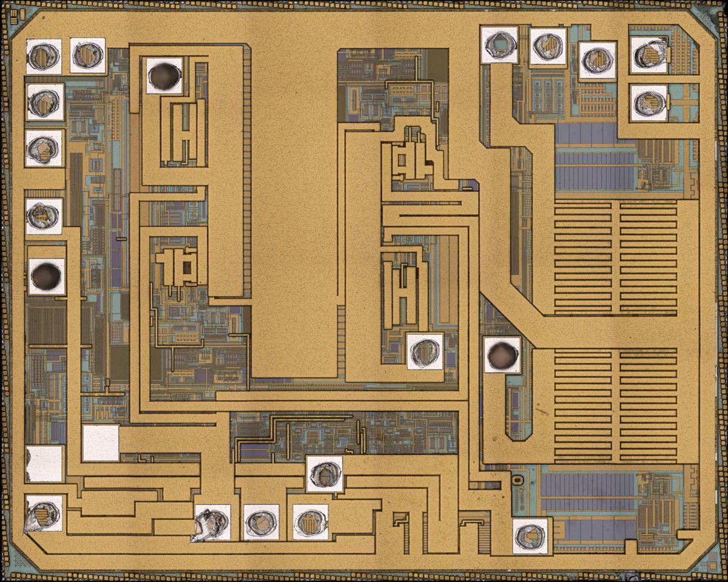Select the larger blank white unbonded pad

pyautogui.click(x=101, y=443)
